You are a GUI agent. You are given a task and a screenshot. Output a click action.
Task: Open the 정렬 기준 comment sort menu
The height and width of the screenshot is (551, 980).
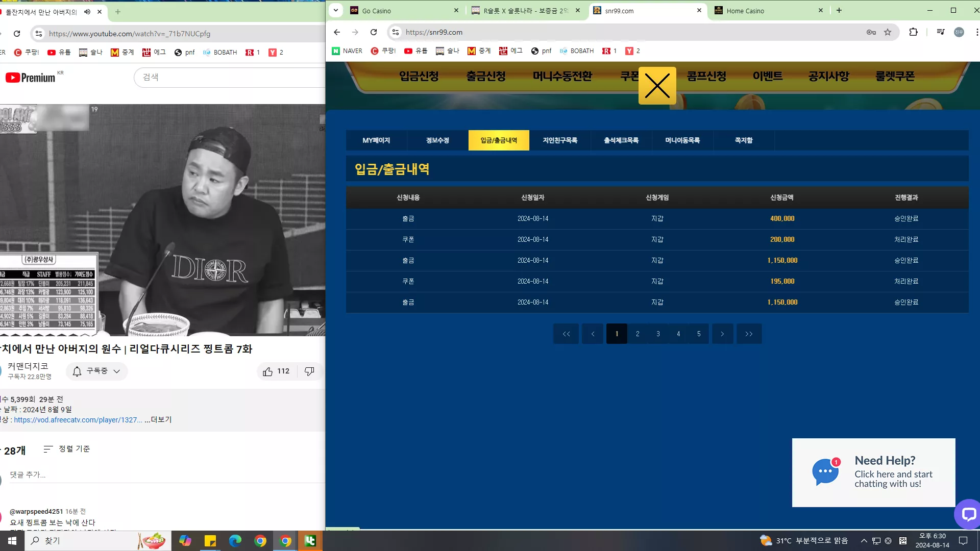click(x=67, y=449)
